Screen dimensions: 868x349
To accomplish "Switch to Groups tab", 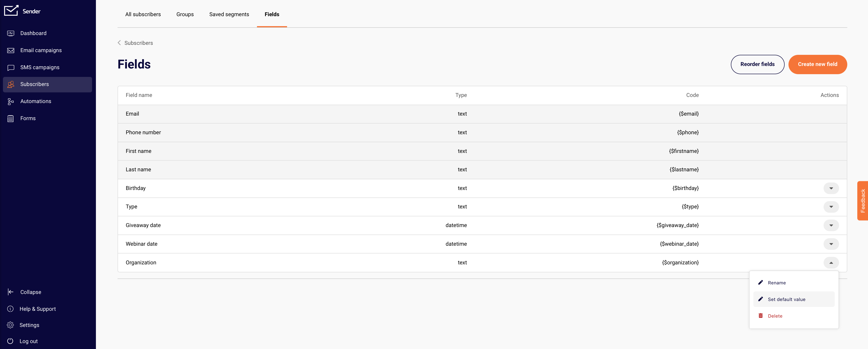I will coord(185,14).
